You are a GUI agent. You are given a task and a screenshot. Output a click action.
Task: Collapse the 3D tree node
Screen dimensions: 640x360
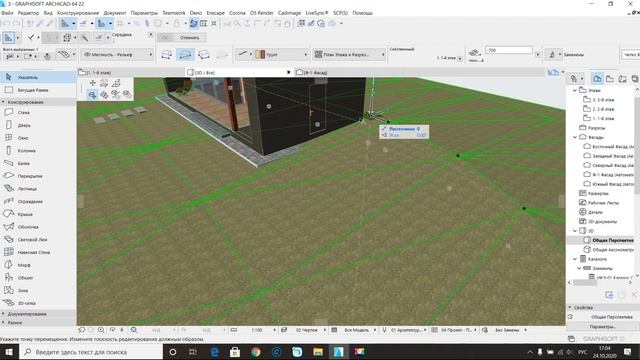pos(575,231)
